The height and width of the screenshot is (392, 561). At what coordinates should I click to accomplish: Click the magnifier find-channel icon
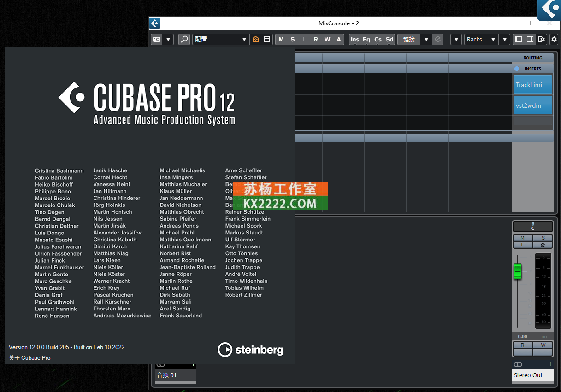[184, 40]
